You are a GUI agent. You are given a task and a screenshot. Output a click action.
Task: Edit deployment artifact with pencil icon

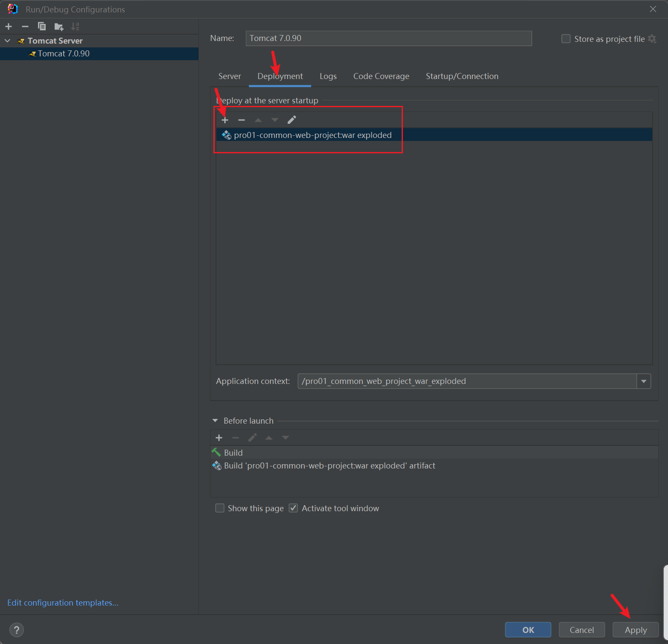coord(292,120)
